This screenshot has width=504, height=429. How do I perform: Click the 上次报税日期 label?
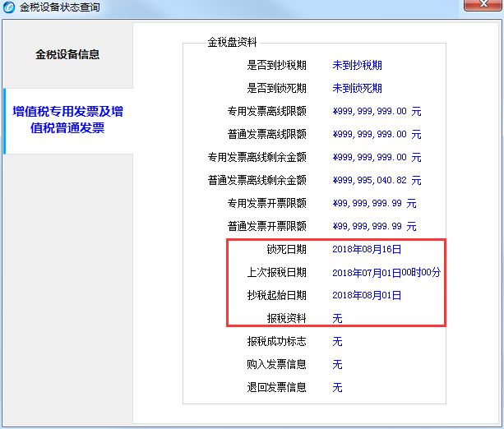click(276, 273)
